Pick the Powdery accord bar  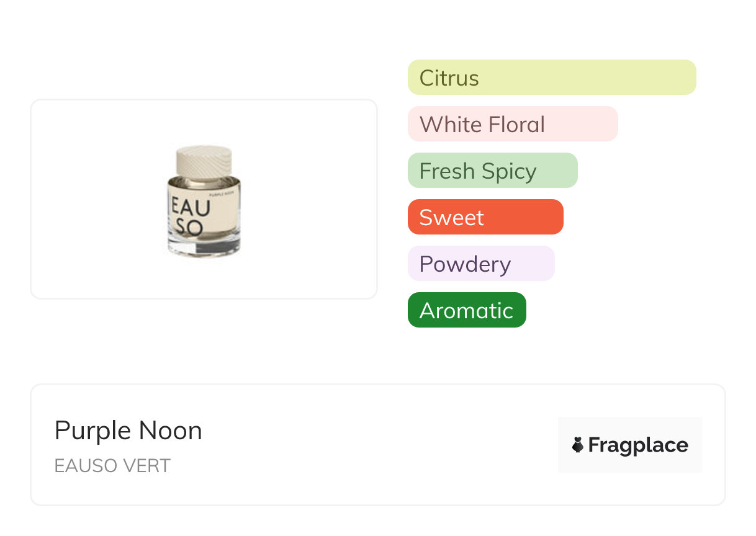[480, 264]
